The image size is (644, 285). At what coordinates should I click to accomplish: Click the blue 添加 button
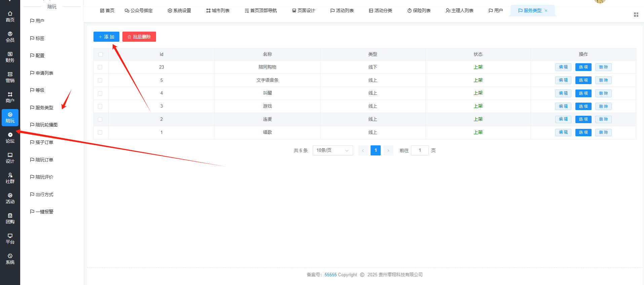pos(106,37)
